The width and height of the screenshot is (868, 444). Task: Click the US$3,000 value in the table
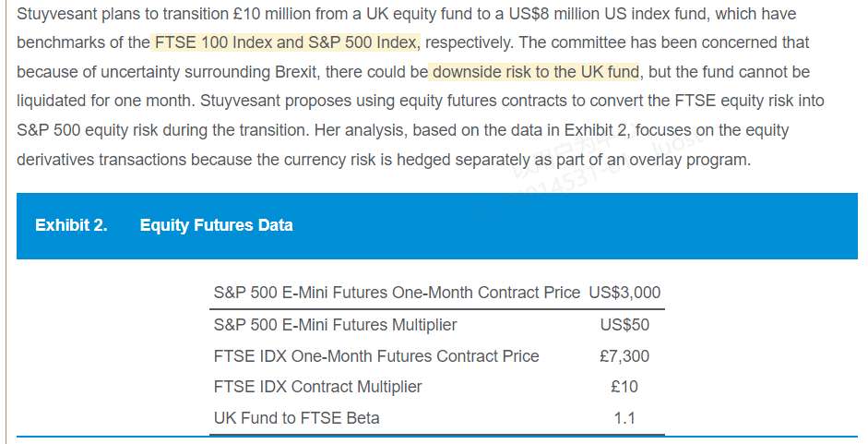coord(624,293)
